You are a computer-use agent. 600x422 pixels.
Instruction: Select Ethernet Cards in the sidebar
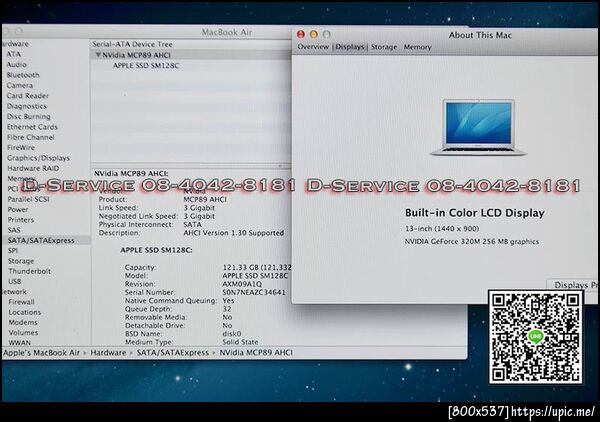(x=32, y=127)
